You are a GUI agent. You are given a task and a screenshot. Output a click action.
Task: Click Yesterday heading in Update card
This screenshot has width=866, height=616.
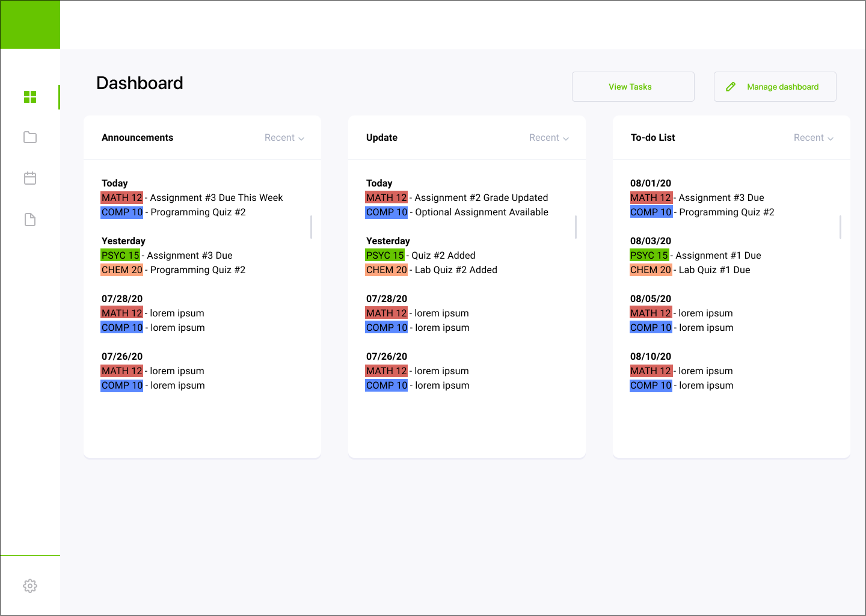coord(388,241)
